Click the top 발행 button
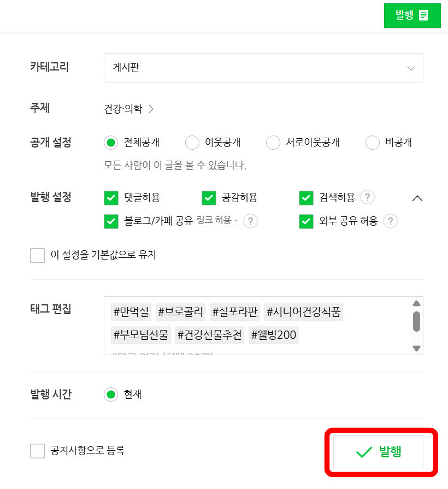Viewport: 448px width, 489px height. 412,15
